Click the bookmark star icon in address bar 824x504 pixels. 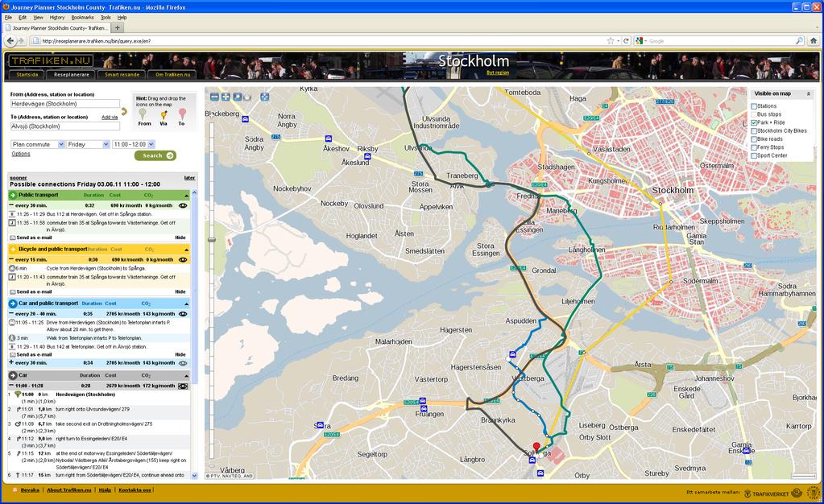[611, 40]
